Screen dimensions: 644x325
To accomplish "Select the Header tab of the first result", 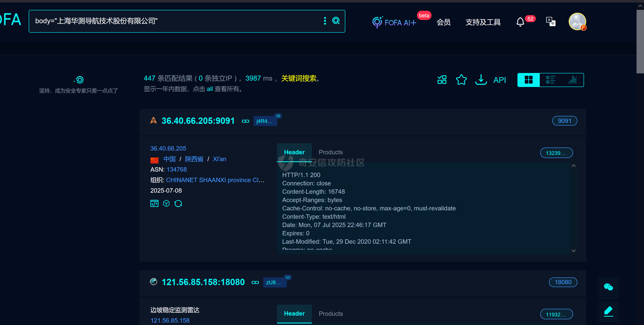I will click(x=294, y=152).
